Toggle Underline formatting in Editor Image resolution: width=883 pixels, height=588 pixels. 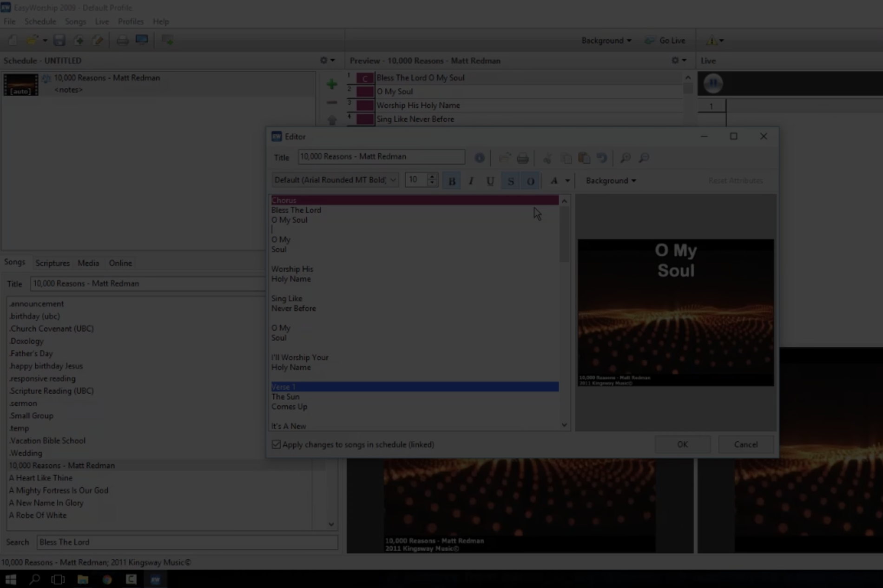click(x=490, y=180)
